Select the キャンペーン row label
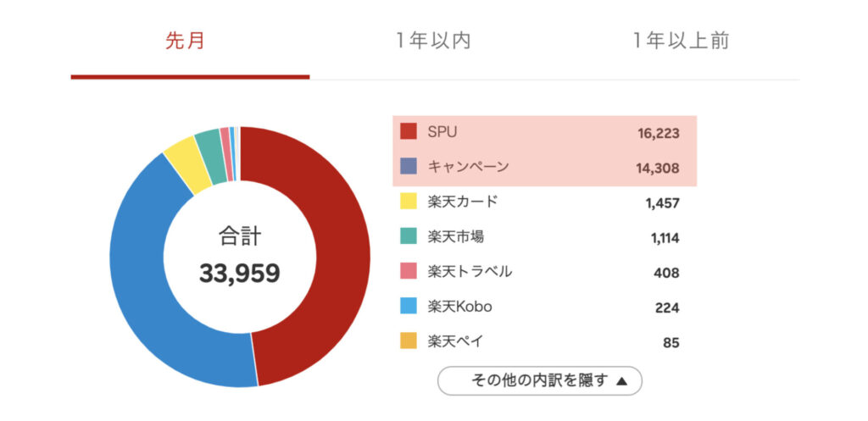 (x=469, y=166)
